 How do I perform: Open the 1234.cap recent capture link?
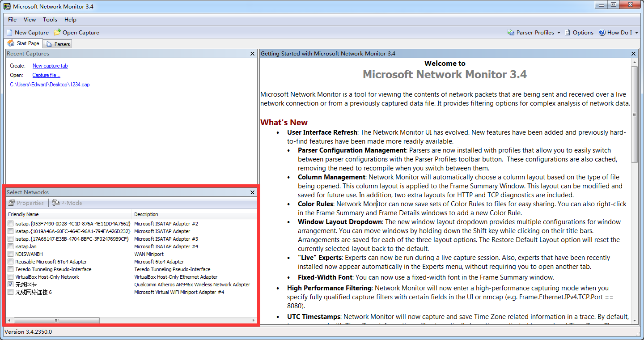coord(50,85)
